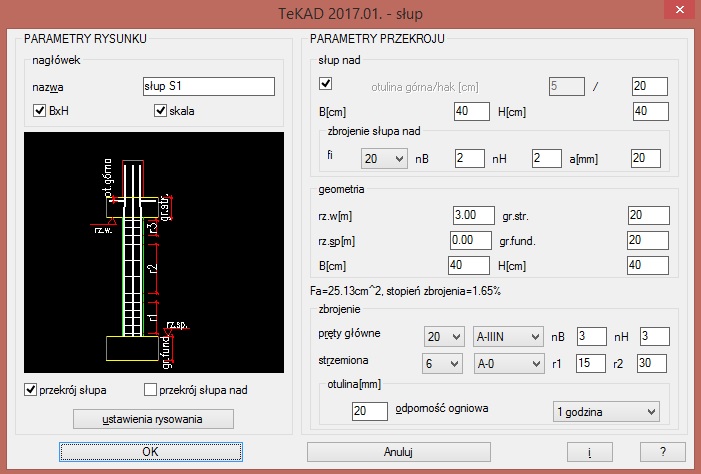Screen dimensions: 701x474
Task: Enable the przekrój słupa nad checkbox
Action: point(150,390)
